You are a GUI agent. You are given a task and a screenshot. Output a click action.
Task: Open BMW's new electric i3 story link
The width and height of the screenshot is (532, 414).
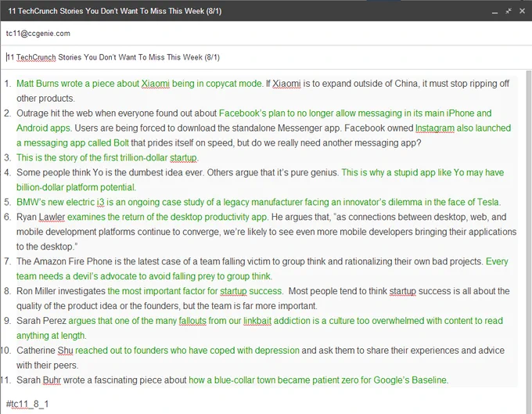[257, 202]
